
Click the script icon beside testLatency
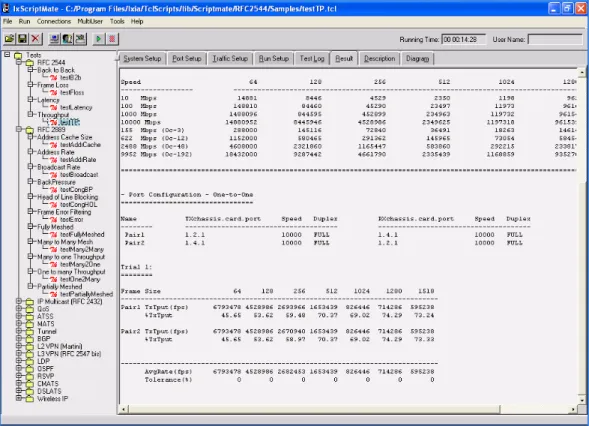click(x=54, y=108)
